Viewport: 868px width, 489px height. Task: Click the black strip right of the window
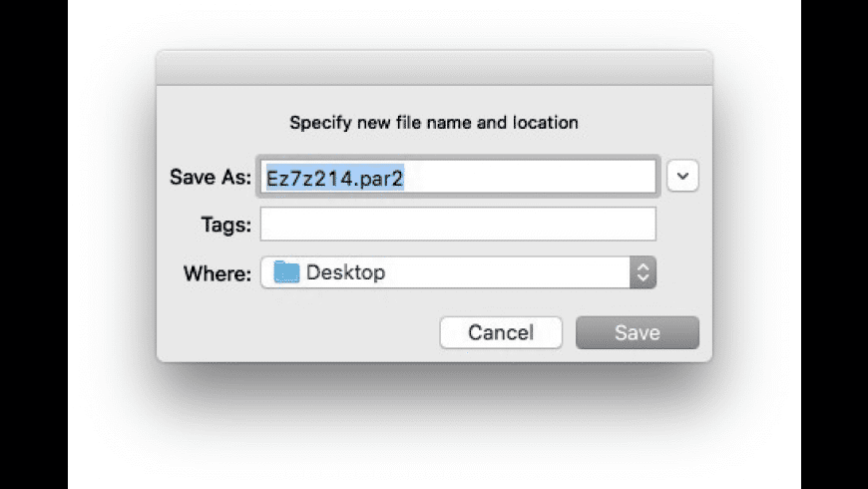834,244
